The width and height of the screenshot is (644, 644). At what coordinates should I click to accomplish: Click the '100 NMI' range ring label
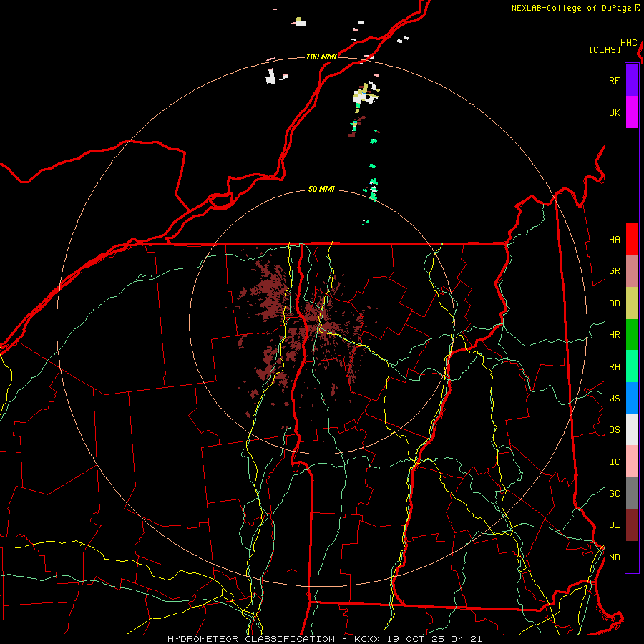pos(321,57)
